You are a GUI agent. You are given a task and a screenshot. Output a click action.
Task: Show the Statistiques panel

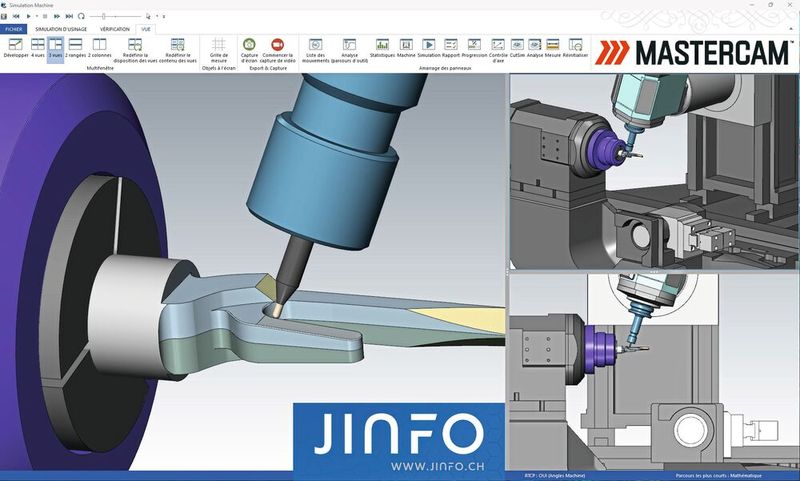pos(382,48)
